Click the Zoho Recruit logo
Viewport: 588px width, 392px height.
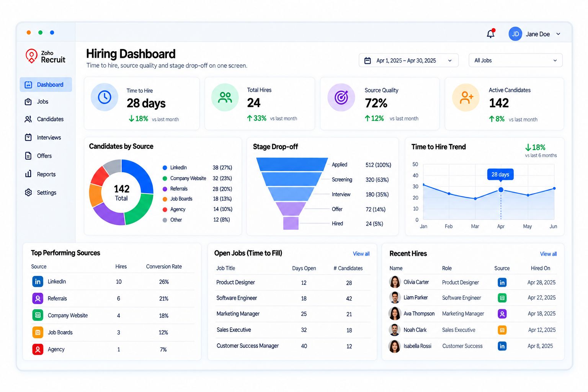point(45,56)
